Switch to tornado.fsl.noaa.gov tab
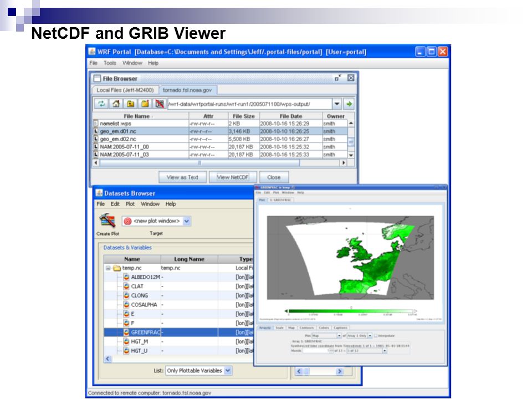This screenshot has width=532, height=399. coord(187,90)
